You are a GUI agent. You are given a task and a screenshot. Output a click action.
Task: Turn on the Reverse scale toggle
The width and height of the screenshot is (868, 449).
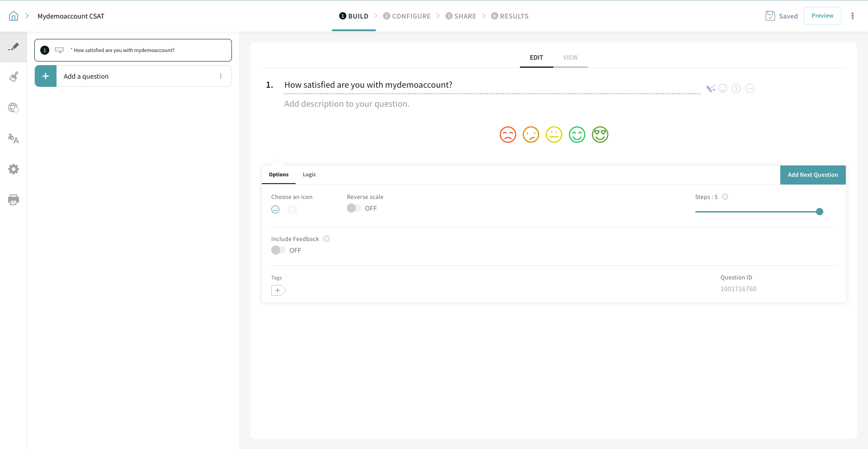pos(354,208)
